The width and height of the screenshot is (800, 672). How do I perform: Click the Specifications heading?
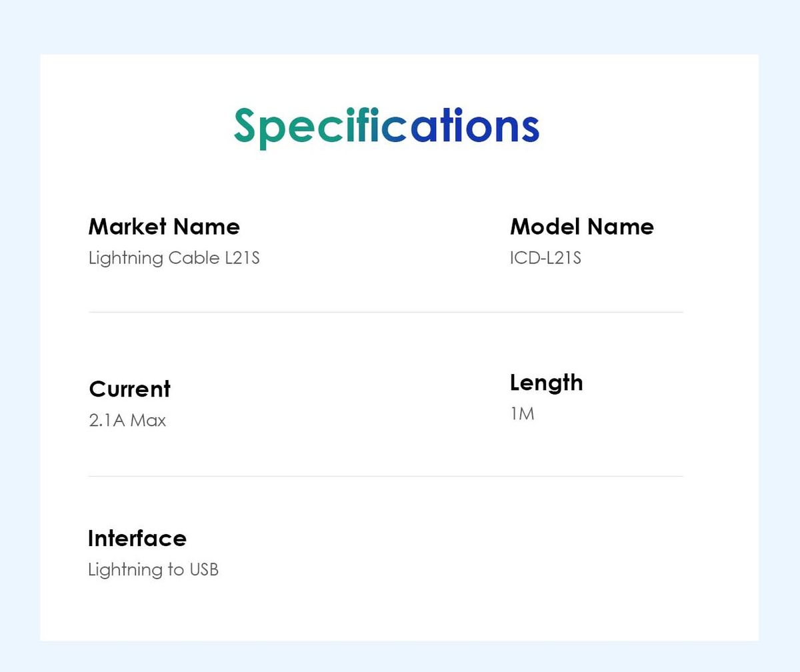click(386, 127)
